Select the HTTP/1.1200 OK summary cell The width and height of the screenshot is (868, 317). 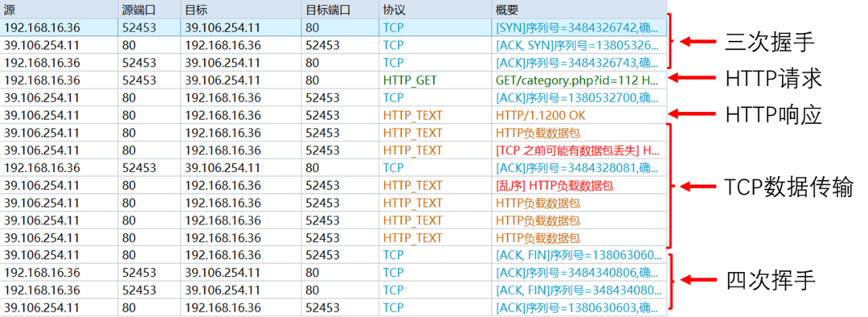pyautogui.click(x=579, y=116)
